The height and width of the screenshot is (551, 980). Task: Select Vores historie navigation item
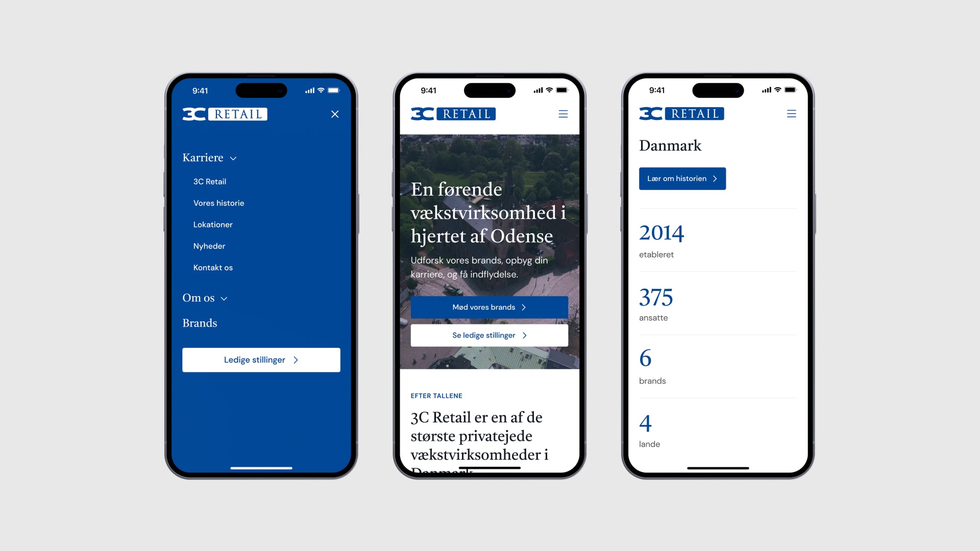[218, 203]
